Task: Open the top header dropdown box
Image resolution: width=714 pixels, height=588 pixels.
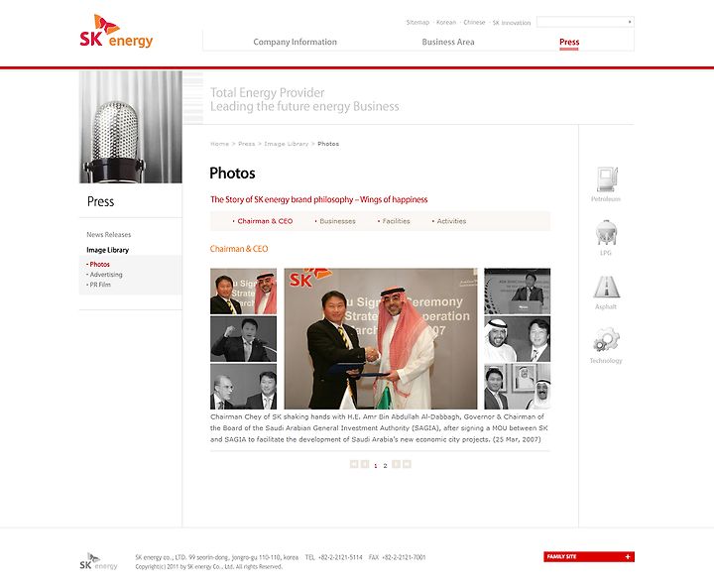Action: pos(585,22)
